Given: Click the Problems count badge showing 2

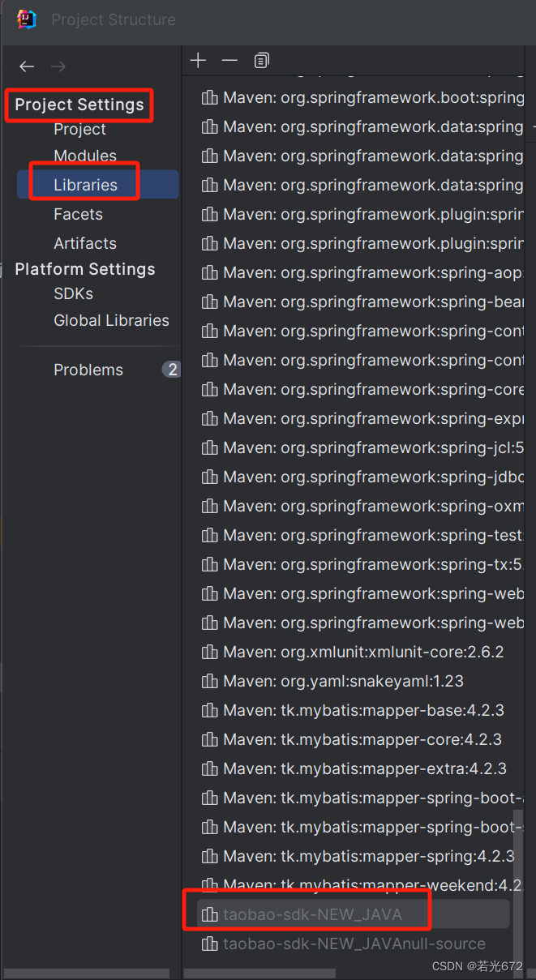Looking at the screenshot, I should coord(171,370).
